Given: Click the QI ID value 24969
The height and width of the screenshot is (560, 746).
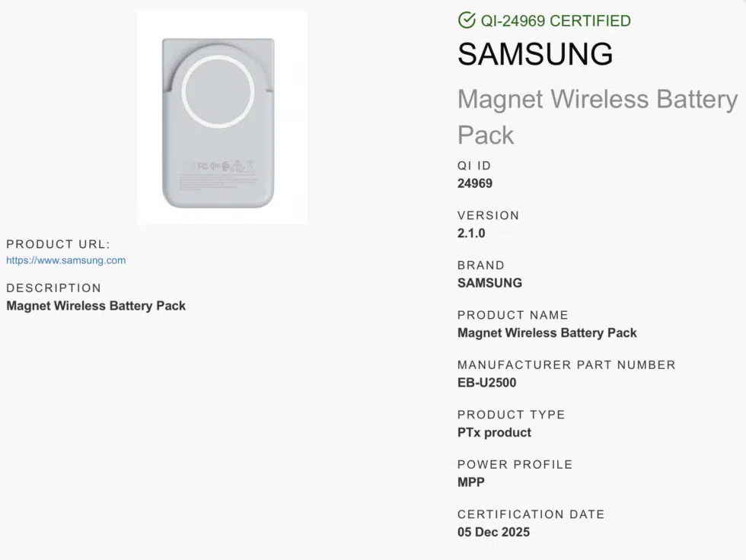Looking at the screenshot, I should coord(475,183).
